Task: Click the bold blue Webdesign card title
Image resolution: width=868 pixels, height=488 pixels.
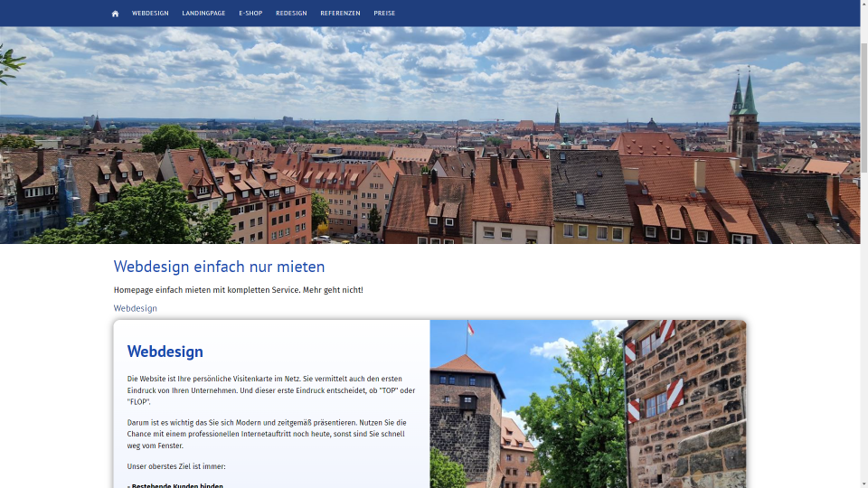Action: point(165,352)
